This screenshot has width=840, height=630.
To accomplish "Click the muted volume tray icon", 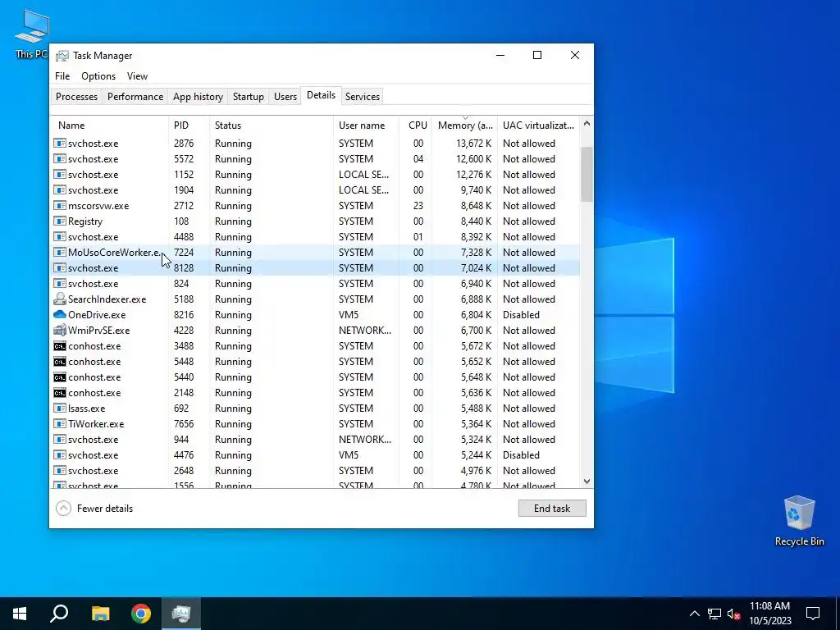I will [x=734, y=614].
